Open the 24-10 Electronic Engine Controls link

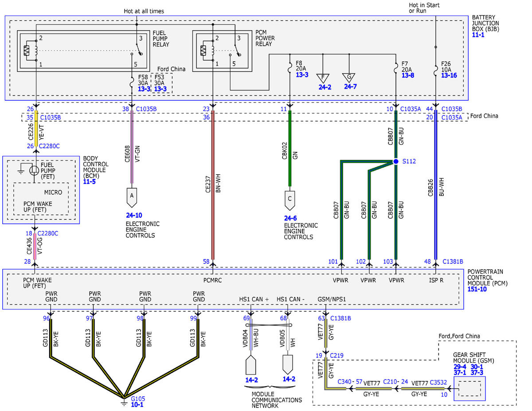[134, 215]
